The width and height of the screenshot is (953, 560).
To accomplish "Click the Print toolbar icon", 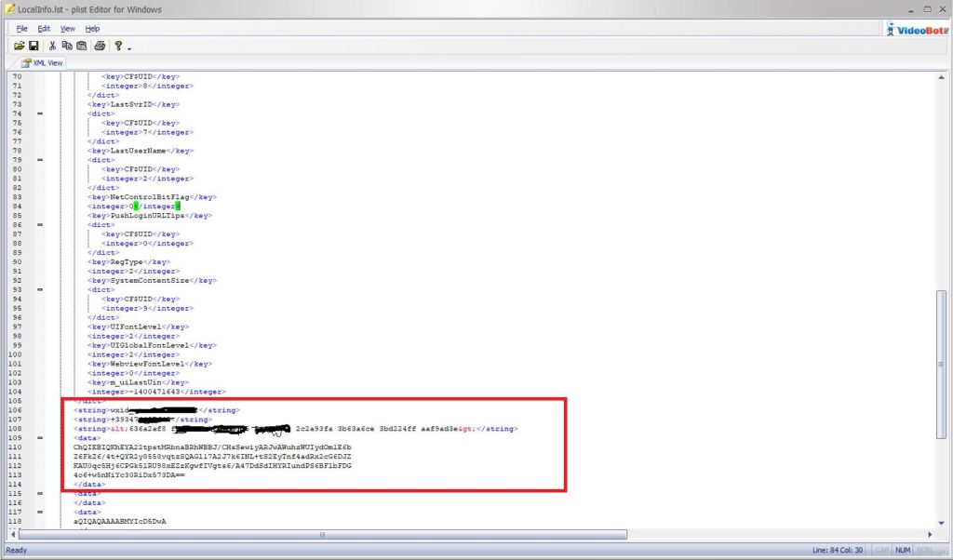I will pos(100,46).
